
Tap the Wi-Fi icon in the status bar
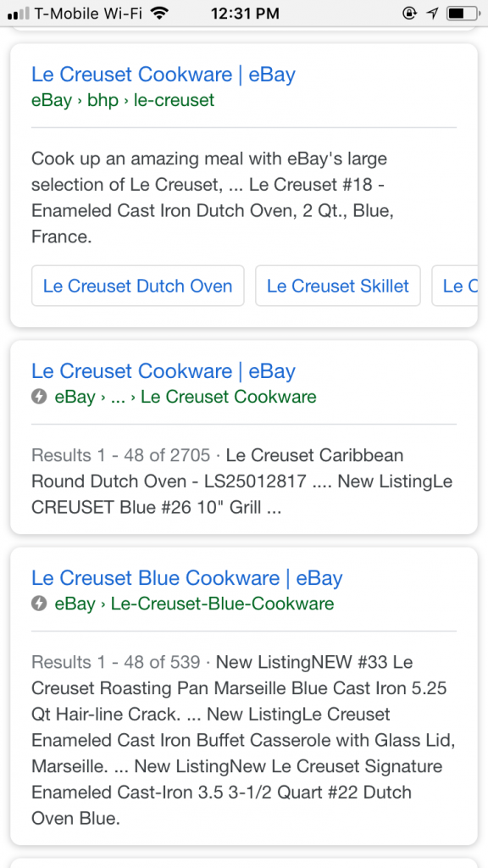click(x=161, y=13)
